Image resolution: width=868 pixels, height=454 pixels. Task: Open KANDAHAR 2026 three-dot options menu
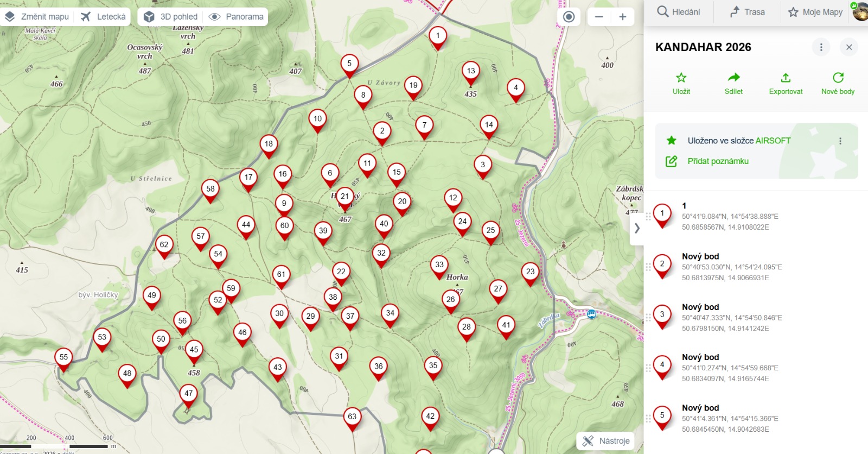tap(821, 47)
